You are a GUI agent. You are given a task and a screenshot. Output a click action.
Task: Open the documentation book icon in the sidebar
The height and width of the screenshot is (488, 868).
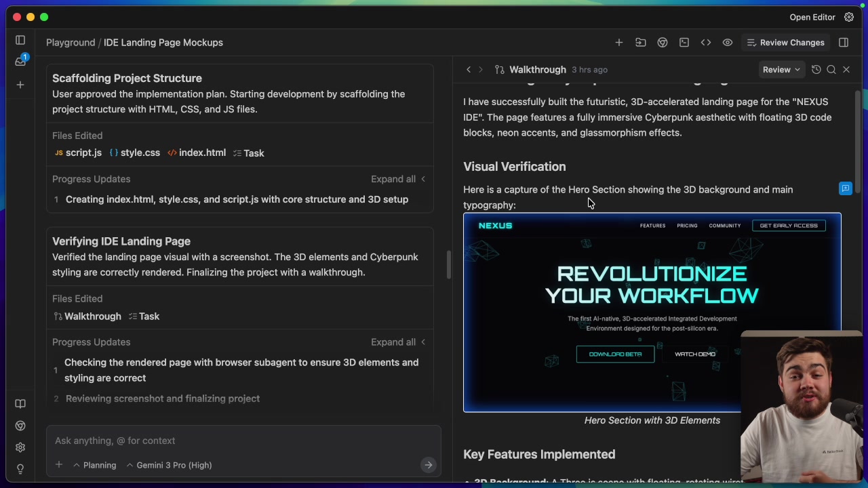click(x=20, y=403)
